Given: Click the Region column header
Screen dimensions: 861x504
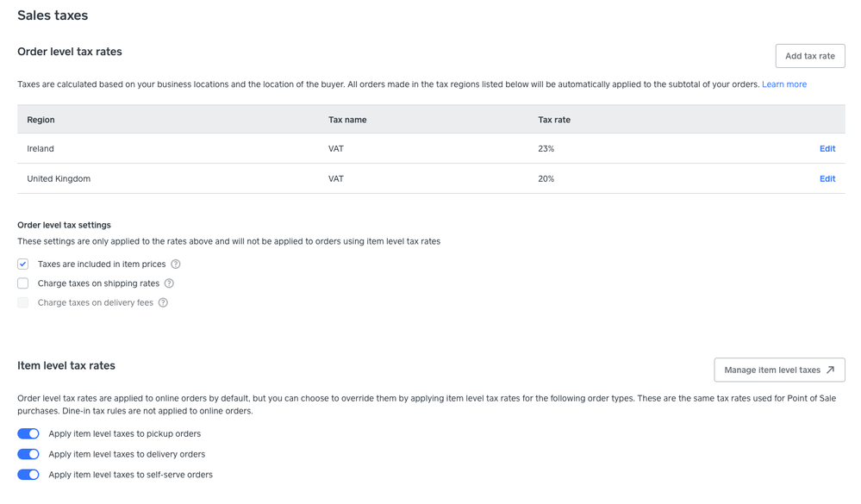Looking at the screenshot, I should [41, 120].
